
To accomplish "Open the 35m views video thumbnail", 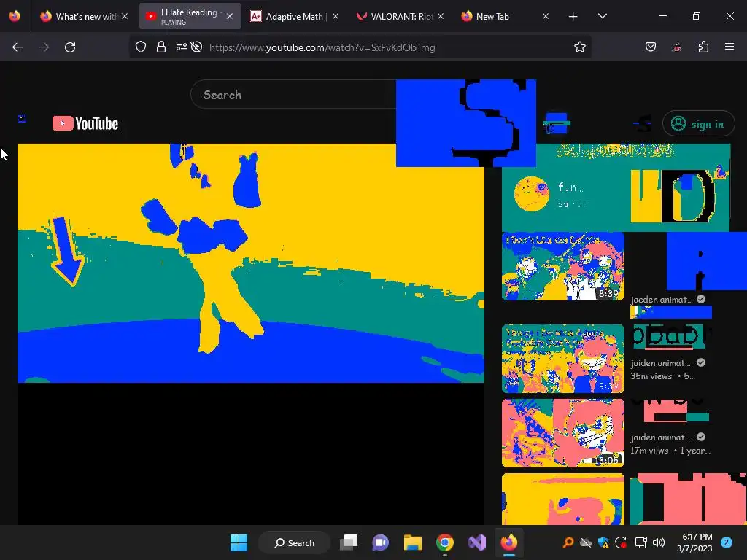I will point(563,359).
